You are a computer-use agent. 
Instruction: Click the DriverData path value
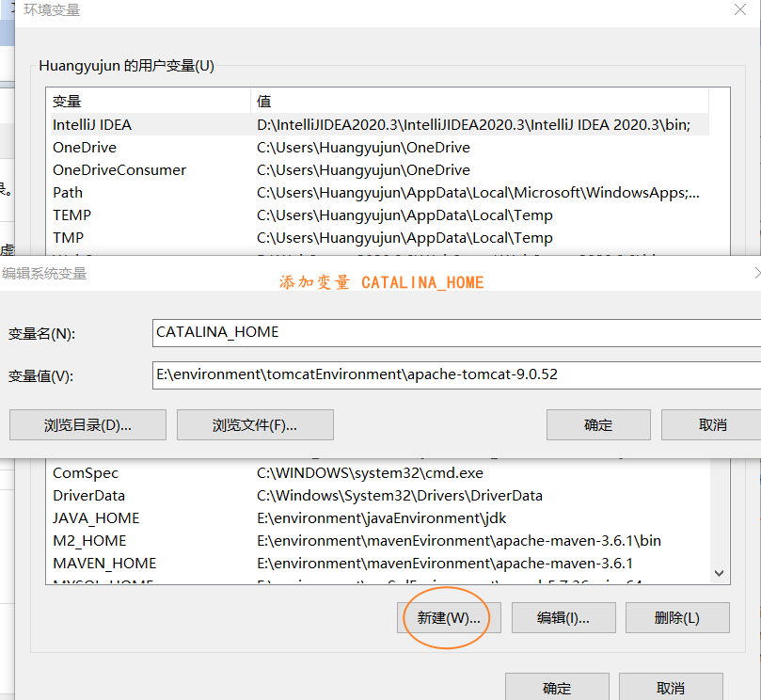(x=400, y=496)
